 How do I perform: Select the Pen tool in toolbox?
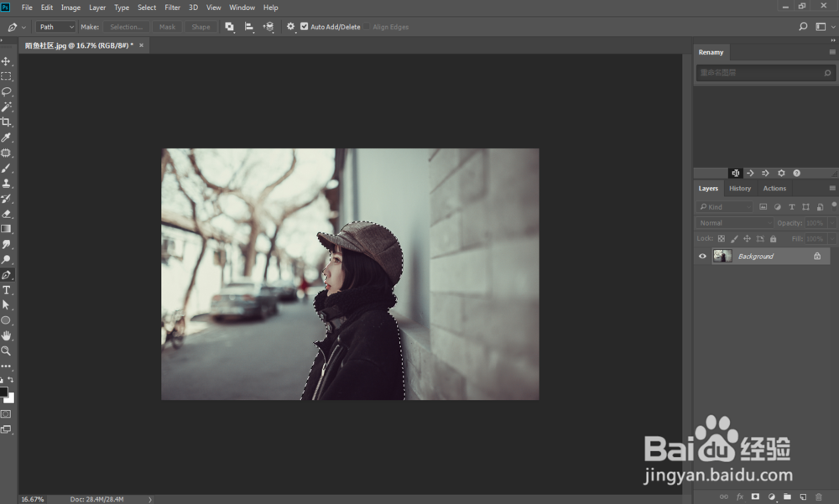[6, 275]
